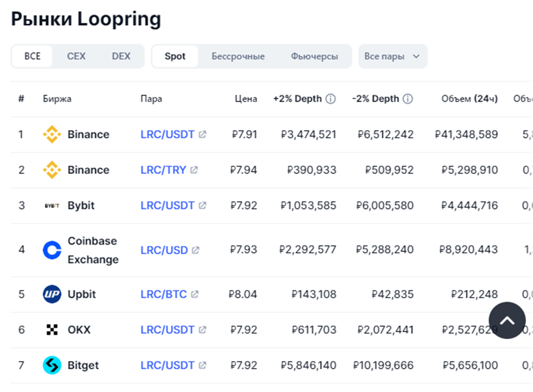Image resolution: width=533 pixels, height=392 pixels.
Task: Click the depth value ₽2,072,441
Action: pos(385,329)
